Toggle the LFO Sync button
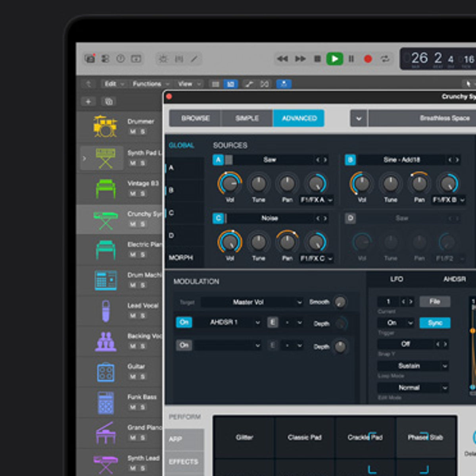The image size is (476, 476). click(435, 323)
